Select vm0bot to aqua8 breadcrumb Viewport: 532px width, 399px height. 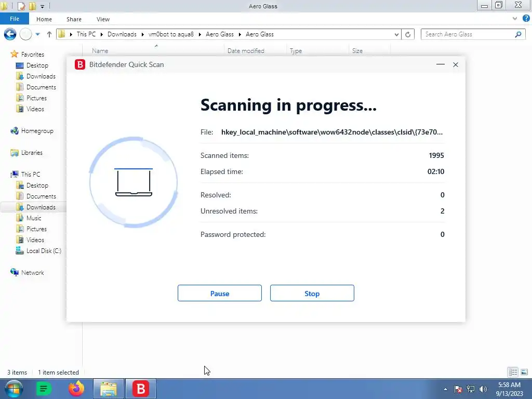point(171,34)
